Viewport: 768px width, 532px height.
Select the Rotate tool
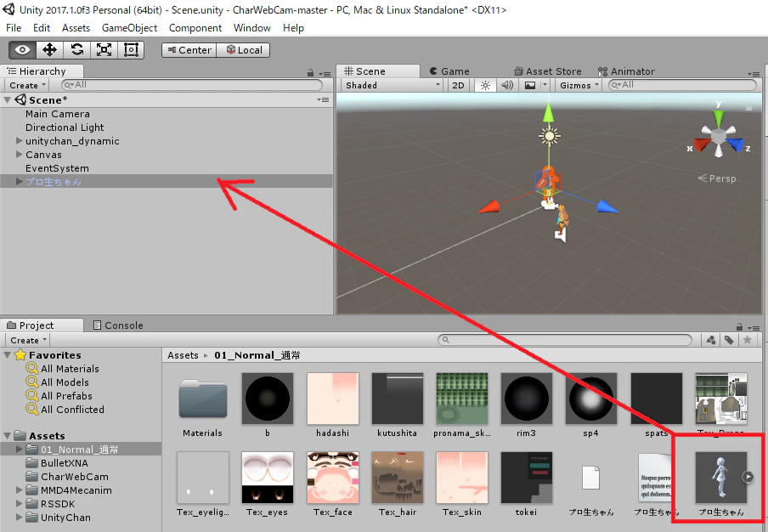[77, 50]
